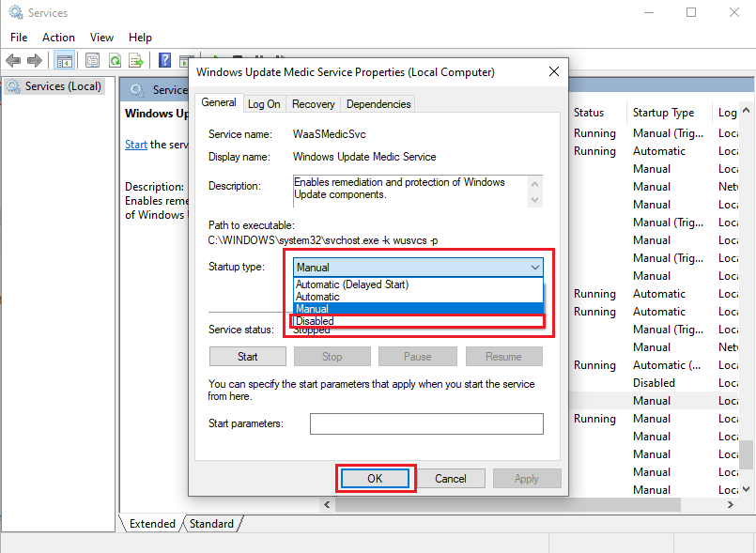Confirm with the OK button
The image size is (756, 553).
pos(375,478)
